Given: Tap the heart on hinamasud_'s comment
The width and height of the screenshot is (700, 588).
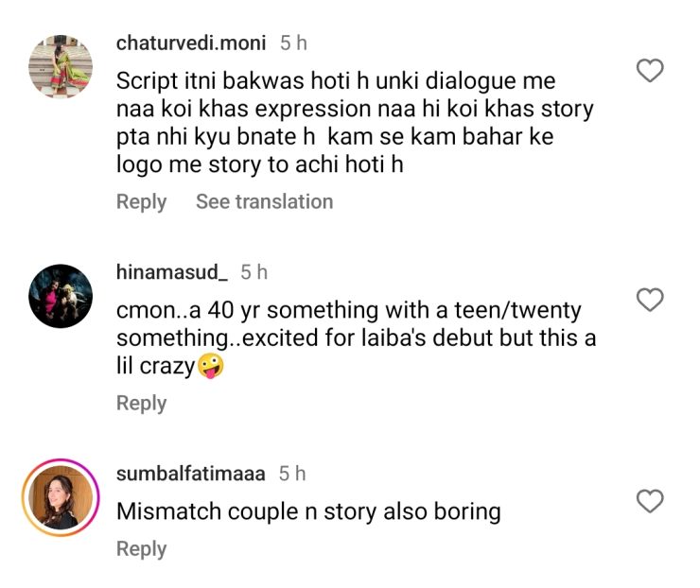Looking at the screenshot, I should coord(650,301).
